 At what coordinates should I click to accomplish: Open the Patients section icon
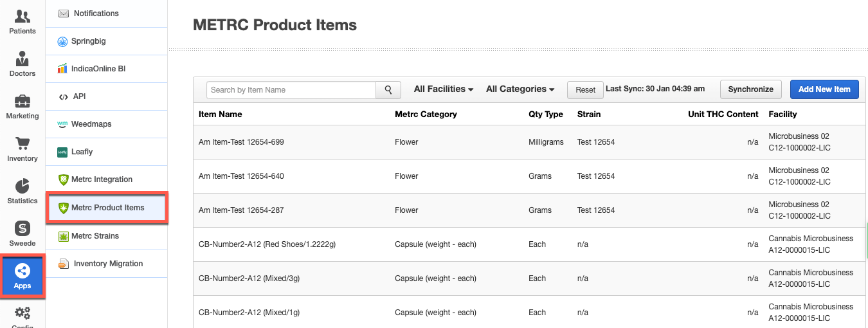point(23,17)
